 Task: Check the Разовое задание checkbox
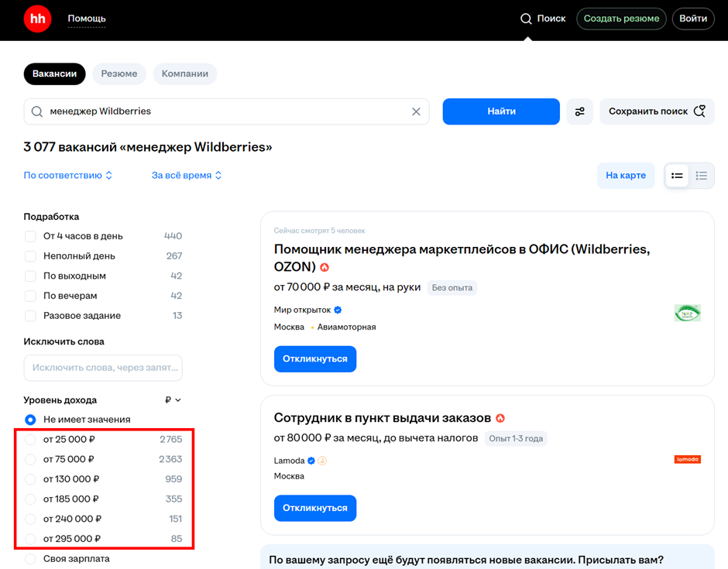pyautogui.click(x=30, y=316)
